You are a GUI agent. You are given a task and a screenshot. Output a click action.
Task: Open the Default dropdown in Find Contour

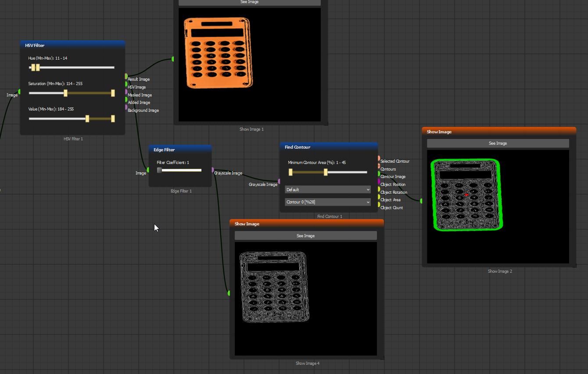328,189
